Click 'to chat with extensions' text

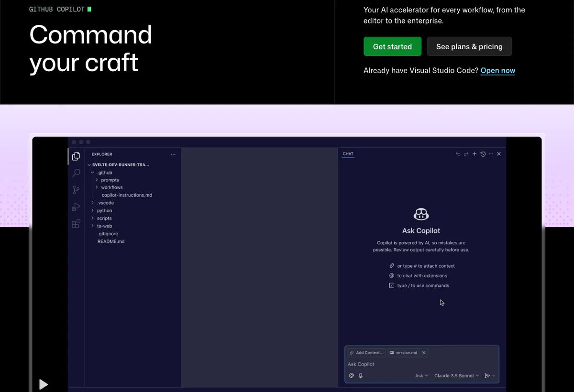(422, 276)
